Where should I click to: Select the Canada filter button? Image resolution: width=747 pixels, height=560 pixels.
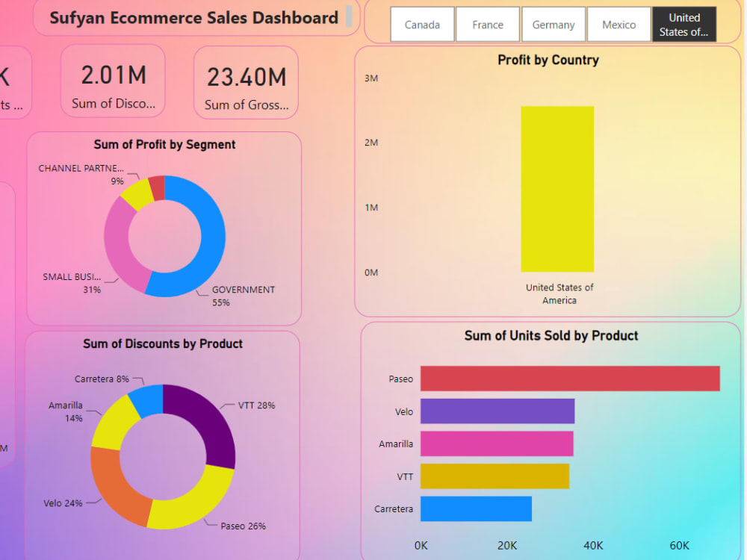tap(422, 24)
